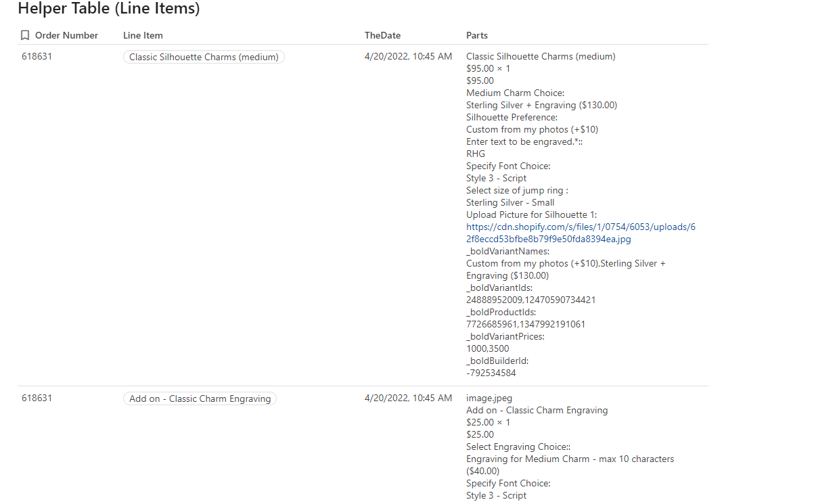The width and height of the screenshot is (814, 504).
Task: Click the Select Engraving Choice:: label
Action: pyautogui.click(x=518, y=447)
